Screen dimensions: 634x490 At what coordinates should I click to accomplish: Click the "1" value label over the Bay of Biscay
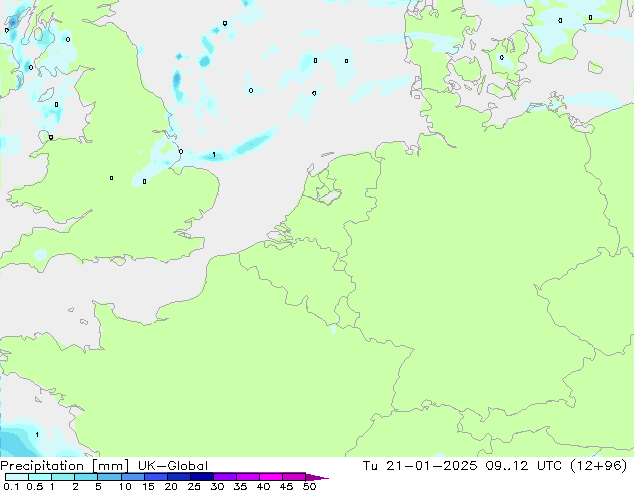coord(37,435)
